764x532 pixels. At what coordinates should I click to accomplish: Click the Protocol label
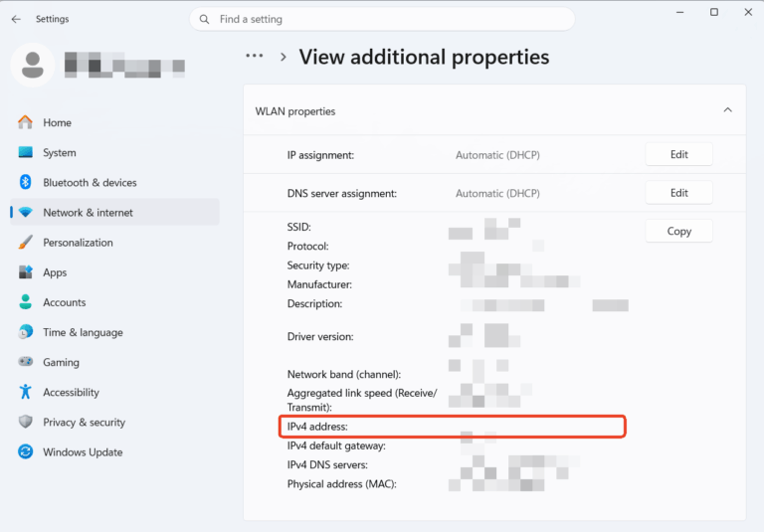(308, 246)
